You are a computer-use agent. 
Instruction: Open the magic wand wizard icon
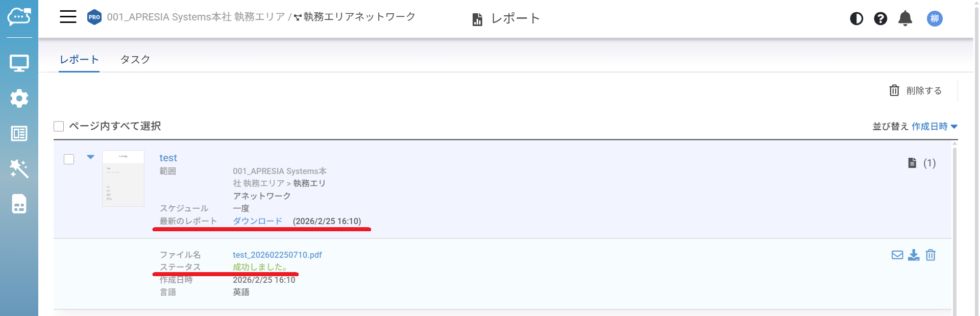click(x=19, y=168)
